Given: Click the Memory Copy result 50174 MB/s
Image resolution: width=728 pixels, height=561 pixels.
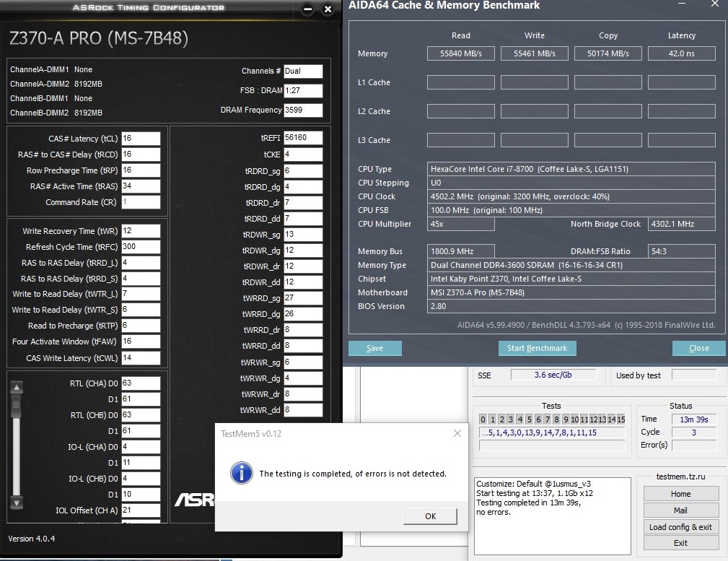Looking at the screenshot, I should pos(608,53).
